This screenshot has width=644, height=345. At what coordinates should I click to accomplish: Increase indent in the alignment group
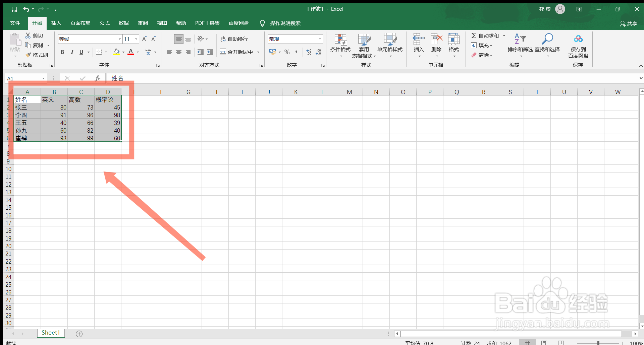coord(210,52)
